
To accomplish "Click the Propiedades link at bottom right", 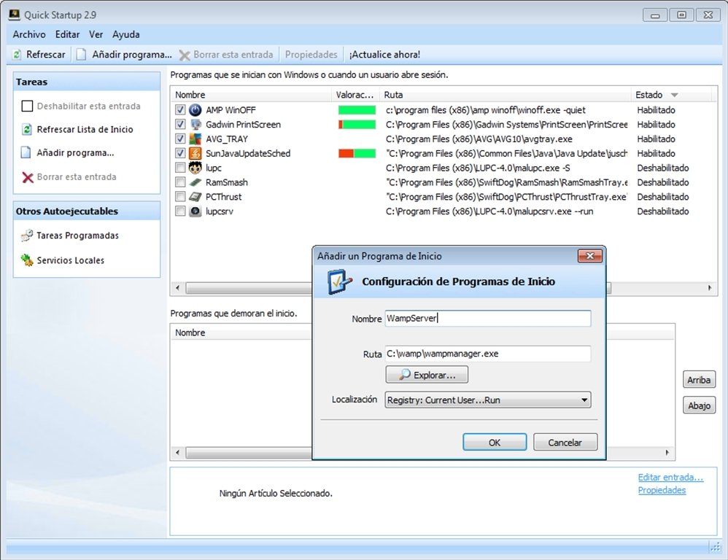I will coord(662,490).
